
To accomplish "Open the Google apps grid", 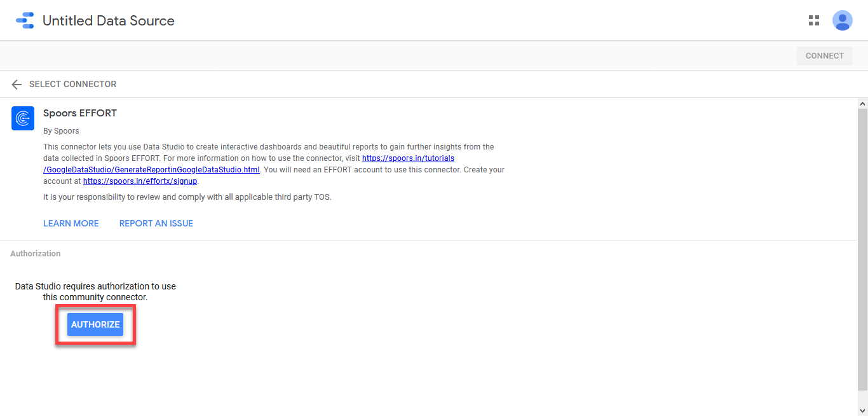I will (x=813, y=20).
